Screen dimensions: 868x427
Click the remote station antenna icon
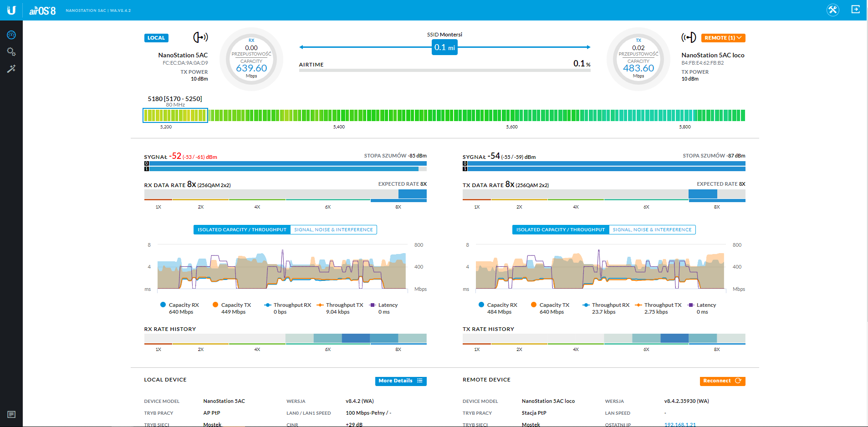(x=689, y=37)
